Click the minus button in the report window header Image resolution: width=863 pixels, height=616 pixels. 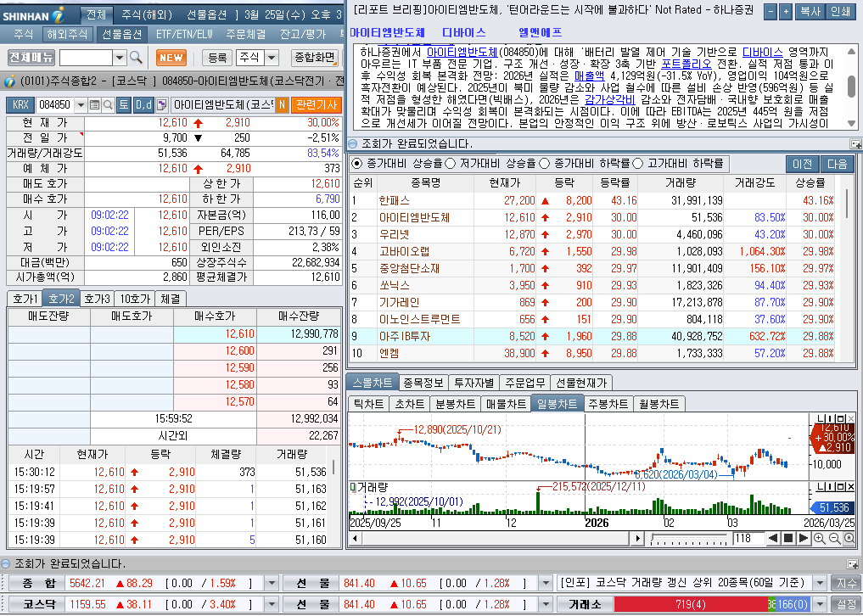tap(771, 10)
